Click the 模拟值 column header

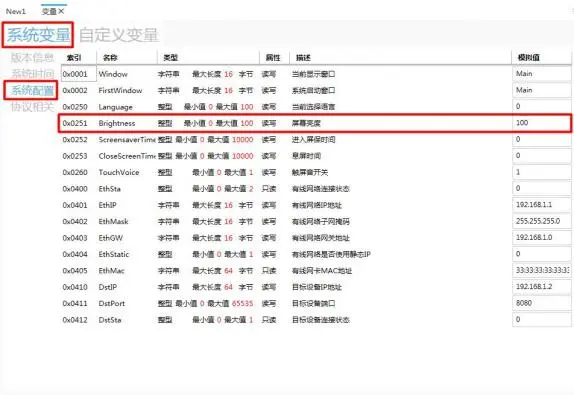[x=528, y=57]
